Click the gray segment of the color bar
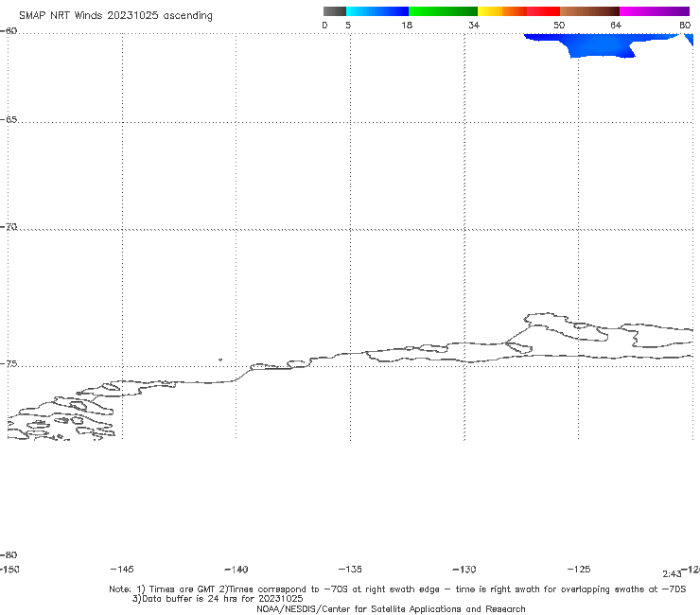The width and height of the screenshot is (700, 615). click(x=334, y=11)
